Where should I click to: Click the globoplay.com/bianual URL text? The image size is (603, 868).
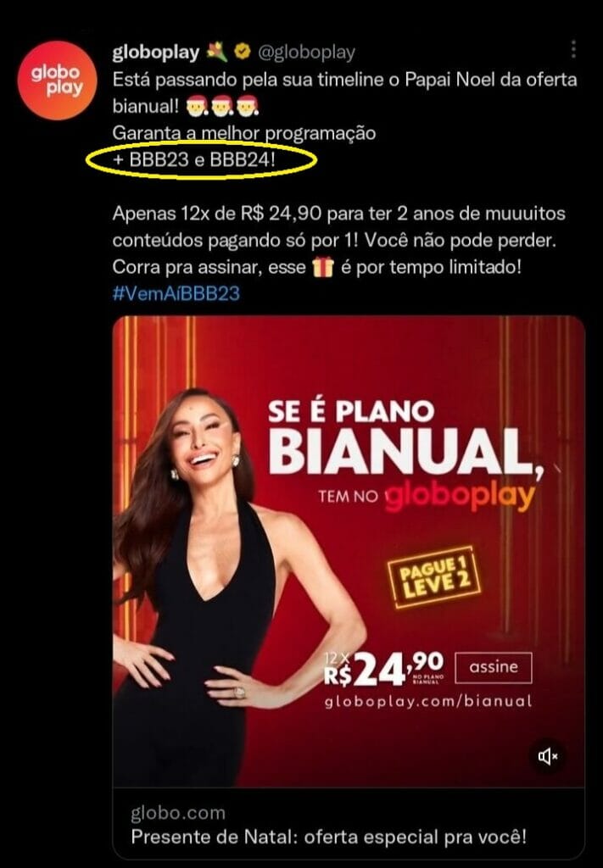[x=428, y=701]
